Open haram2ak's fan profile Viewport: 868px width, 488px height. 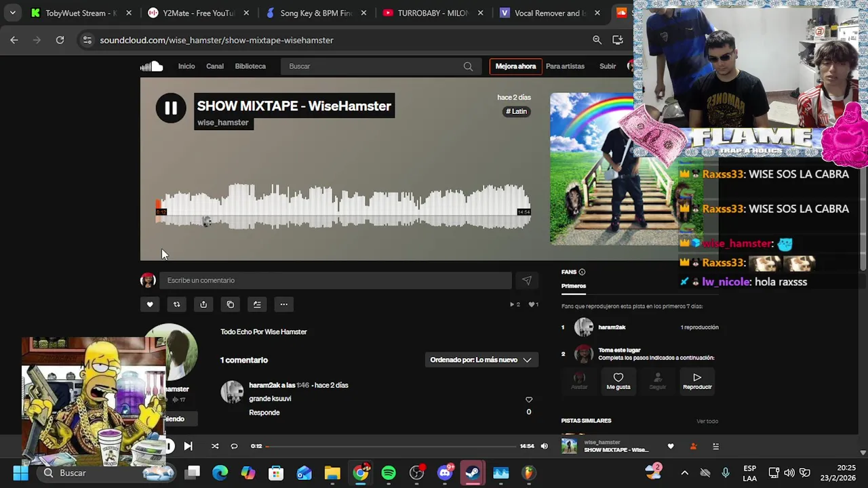tap(612, 327)
